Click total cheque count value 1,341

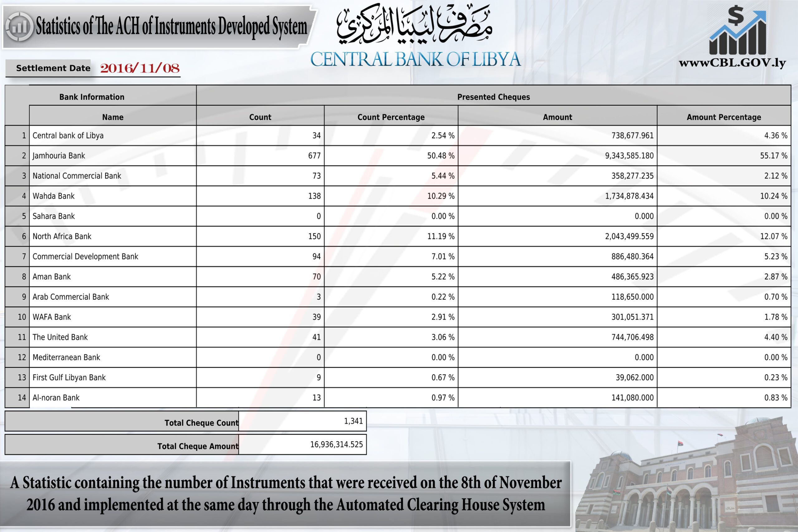pos(353,421)
